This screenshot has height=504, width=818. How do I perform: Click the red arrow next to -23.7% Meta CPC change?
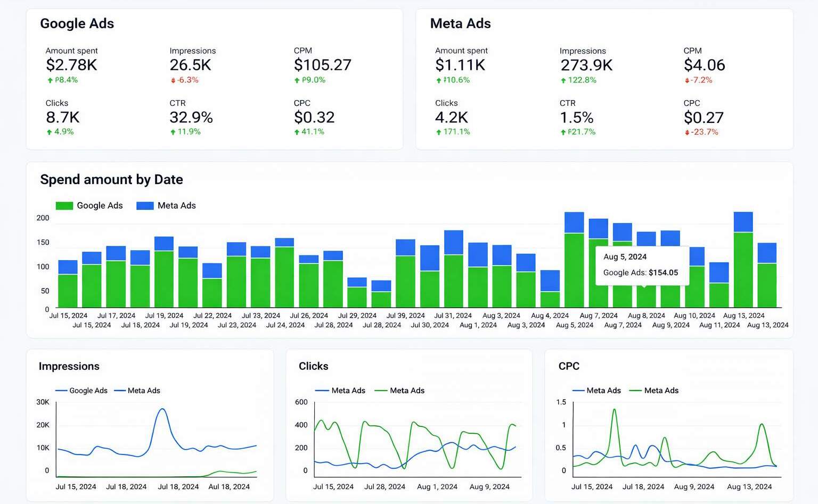pos(687,132)
